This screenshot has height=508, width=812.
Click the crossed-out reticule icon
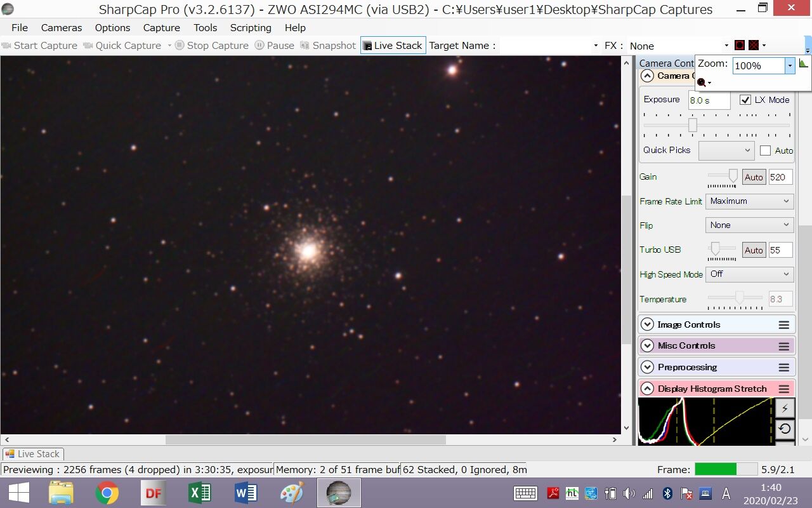(754, 45)
